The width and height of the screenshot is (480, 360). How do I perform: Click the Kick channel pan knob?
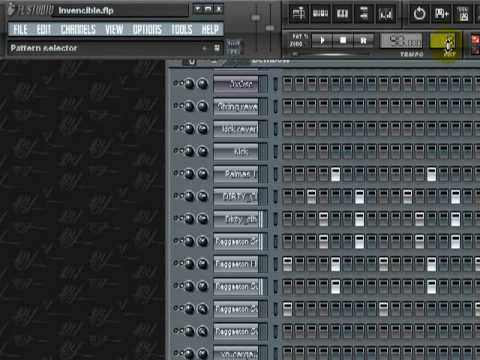[189, 152]
